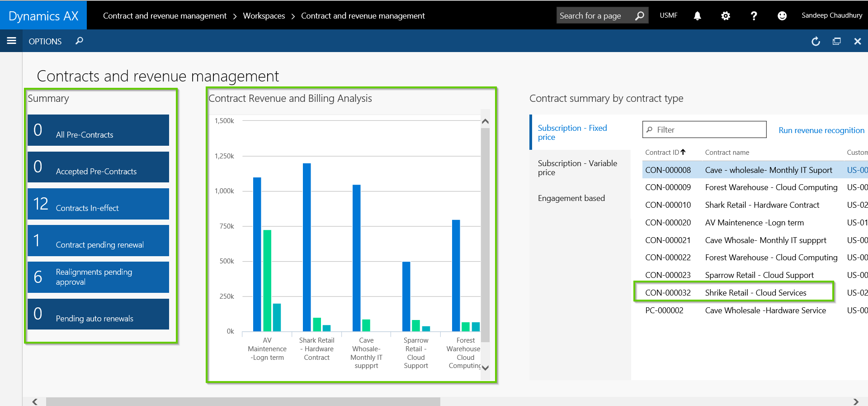Open the hamburger navigation menu
The image size is (868, 406).
[x=11, y=41]
